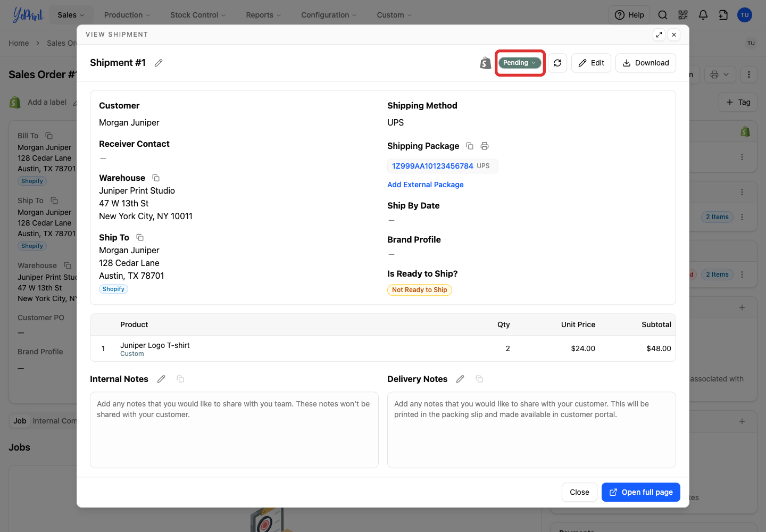Copy the Warehouse address in dialog
The width and height of the screenshot is (766, 532).
click(x=156, y=178)
